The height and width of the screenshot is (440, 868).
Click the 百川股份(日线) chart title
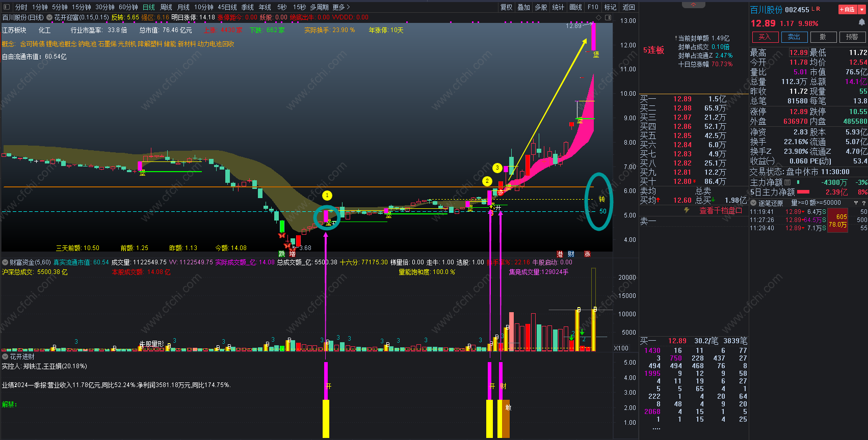click(x=23, y=17)
